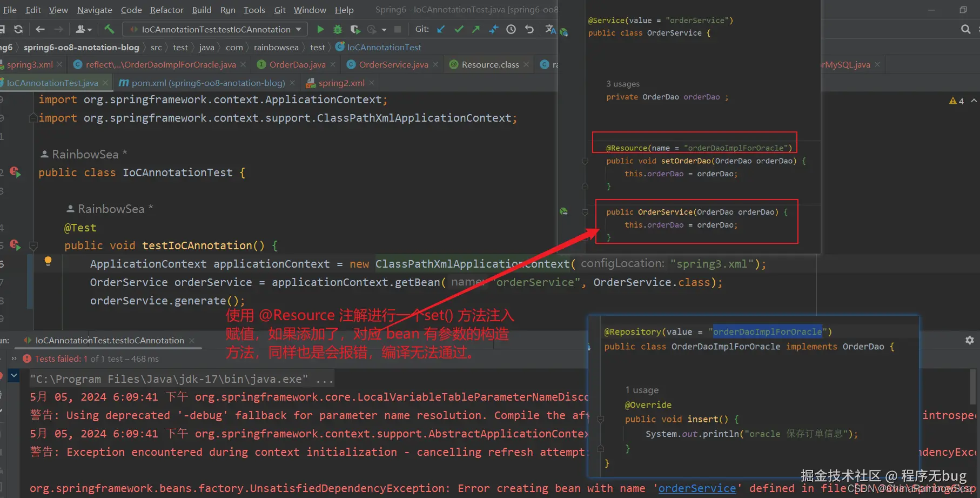
Task: Click breadcrumb spring6-oo8-anotation-blog
Action: [82, 47]
